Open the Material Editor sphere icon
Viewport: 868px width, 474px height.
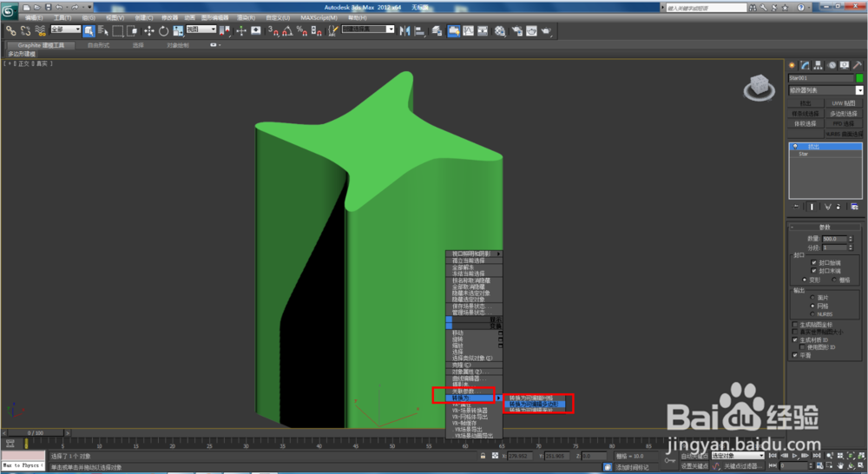pyautogui.click(x=500, y=31)
